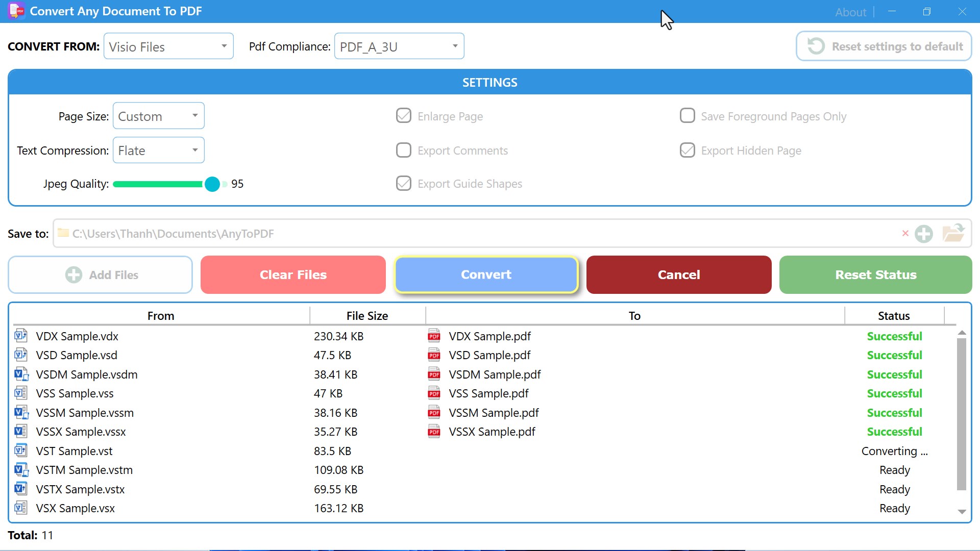980x551 pixels.
Task: Uncheck the Enlarge Page checkbox
Action: pyautogui.click(x=403, y=116)
